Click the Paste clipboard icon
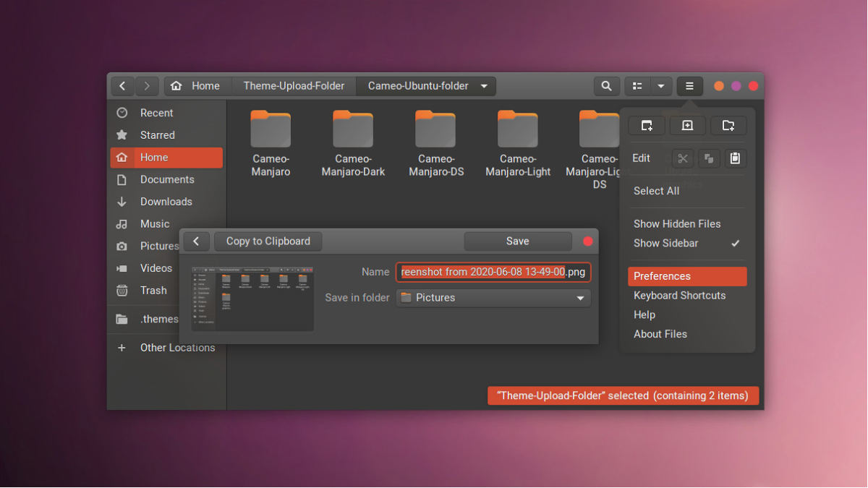The width and height of the screenshot is (868, 488). click(736, 158)
